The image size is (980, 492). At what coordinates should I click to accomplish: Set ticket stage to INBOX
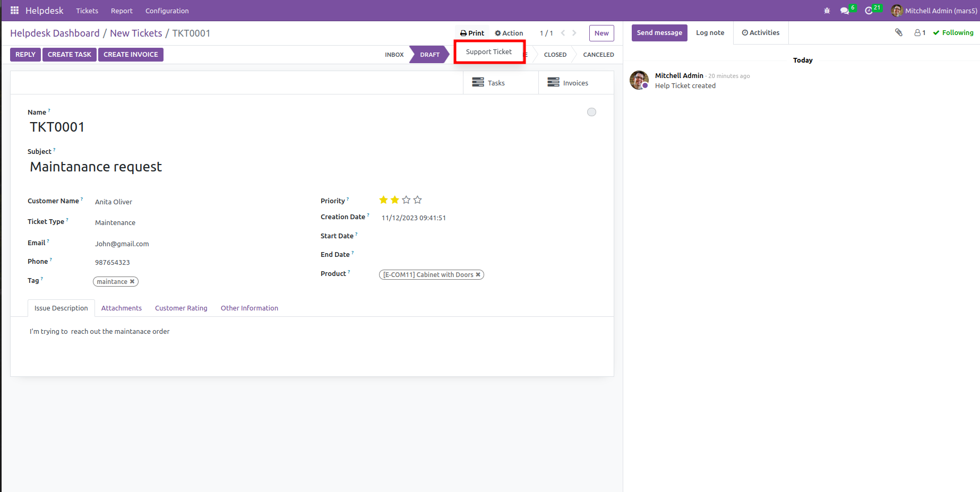point(394,55)
